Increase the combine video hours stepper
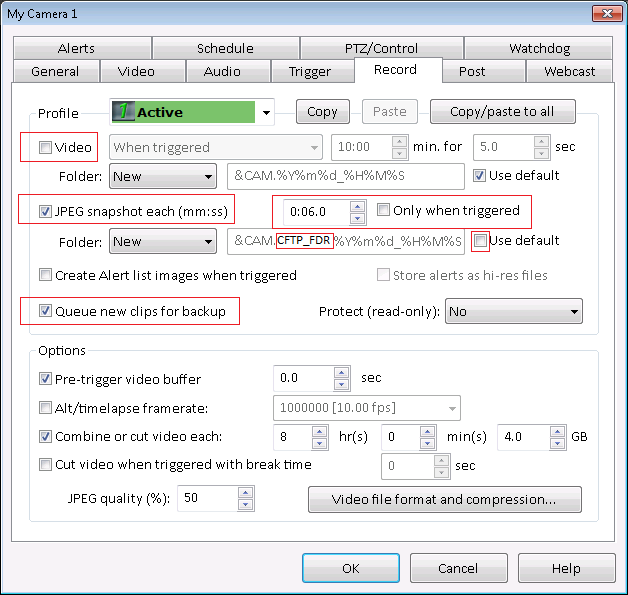Screen dimensions: 628x595 click(x=319, y=431)
